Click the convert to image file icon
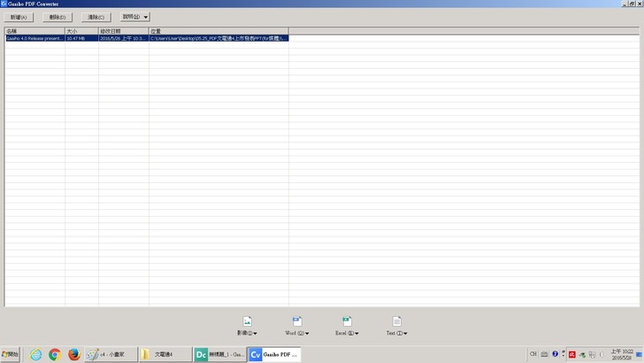644x363 pixels. (248, 321)
